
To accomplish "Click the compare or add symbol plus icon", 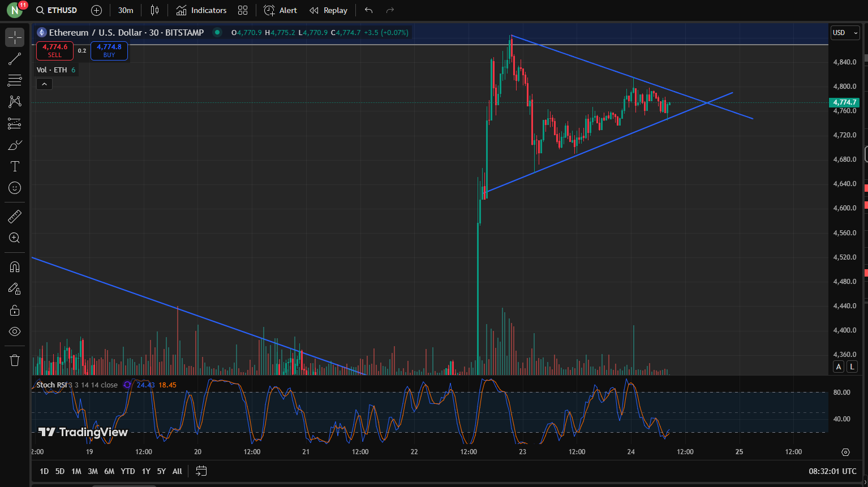I will pyautogui.click(x=97, y=10).
